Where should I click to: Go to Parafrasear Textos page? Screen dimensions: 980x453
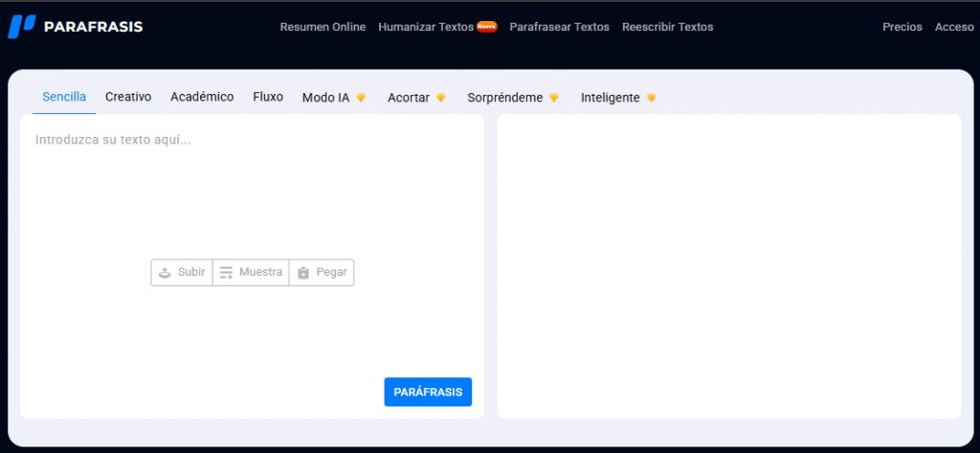pos(559,27)
